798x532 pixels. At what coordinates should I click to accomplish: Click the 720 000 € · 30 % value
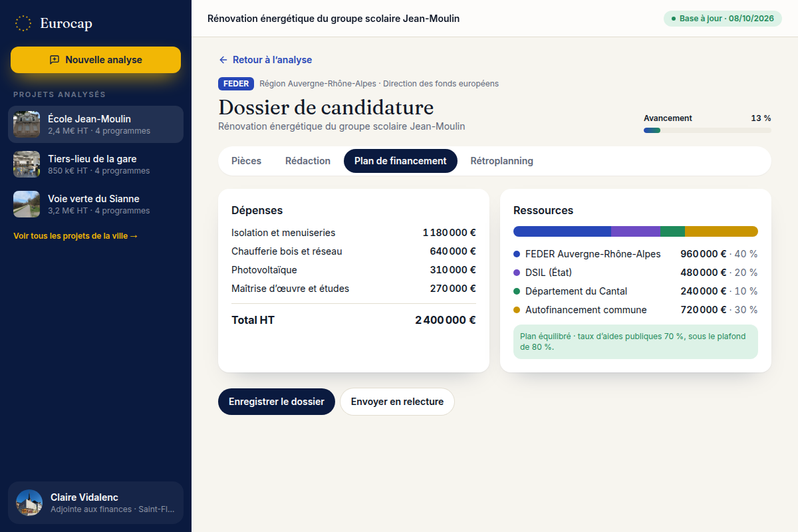click(x=719, y=310)
